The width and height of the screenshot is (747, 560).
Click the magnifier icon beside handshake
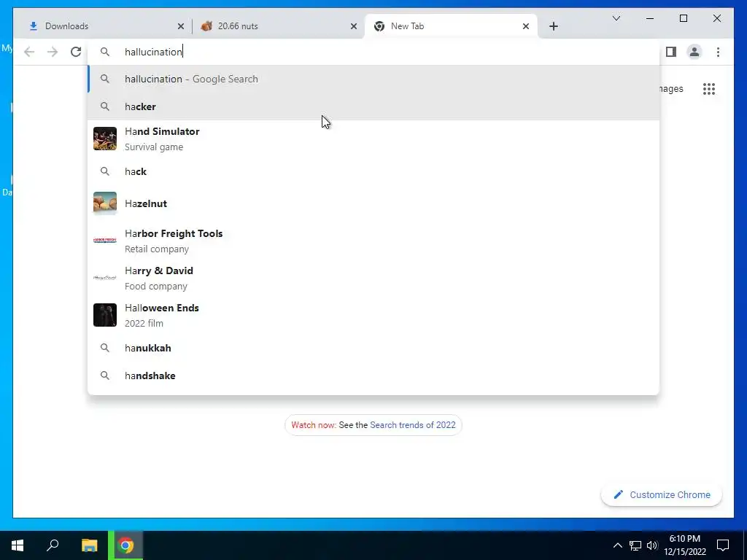105,376
